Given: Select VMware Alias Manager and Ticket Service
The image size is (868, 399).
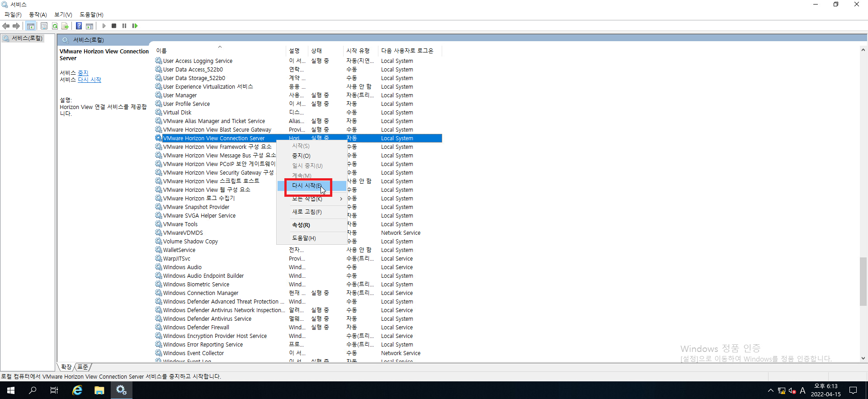Looking at the screenshot, I should point(298,121).
